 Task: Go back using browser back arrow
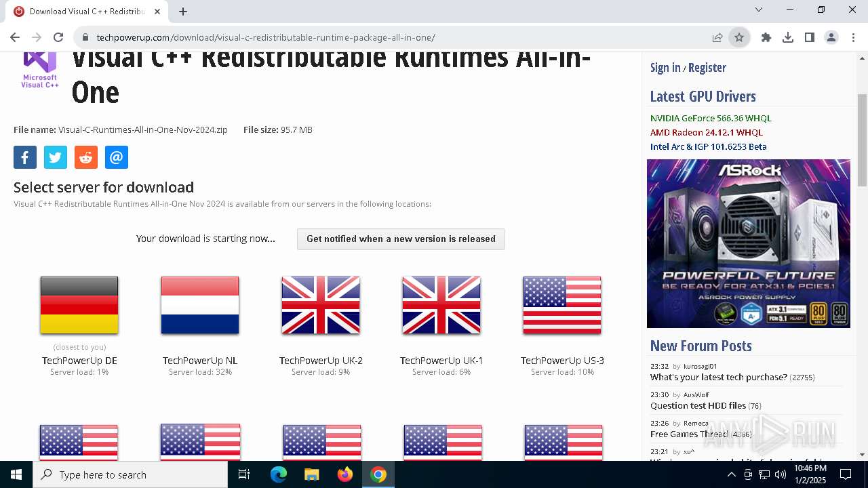click(15, 37)
